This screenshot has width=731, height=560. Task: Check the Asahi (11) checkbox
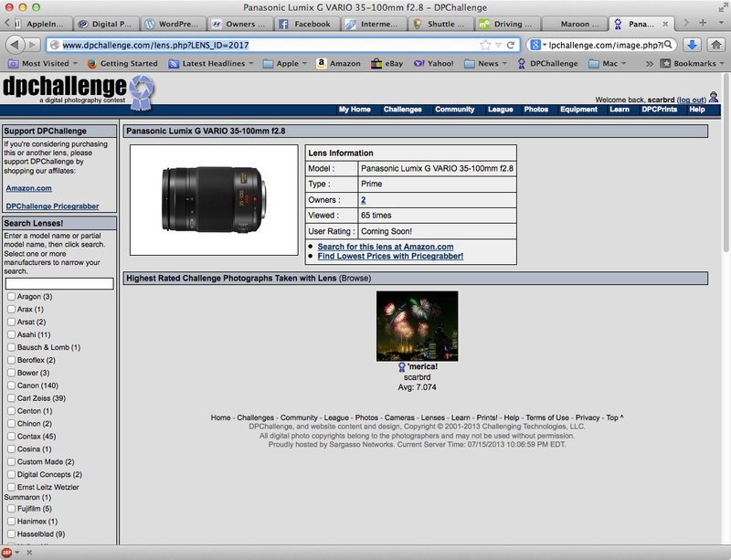(x=11, y=334)
